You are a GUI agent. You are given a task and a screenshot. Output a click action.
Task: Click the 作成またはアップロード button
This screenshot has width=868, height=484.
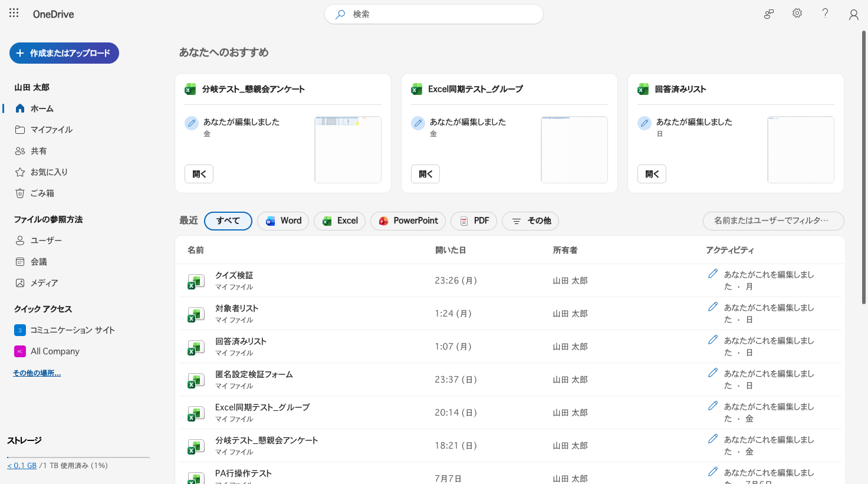64,53
